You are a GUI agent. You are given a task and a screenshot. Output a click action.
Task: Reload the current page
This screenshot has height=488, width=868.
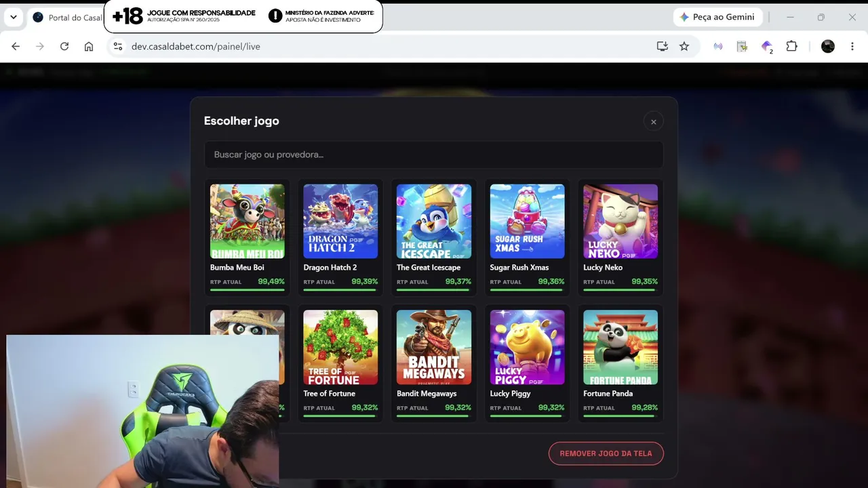[64, 46]
